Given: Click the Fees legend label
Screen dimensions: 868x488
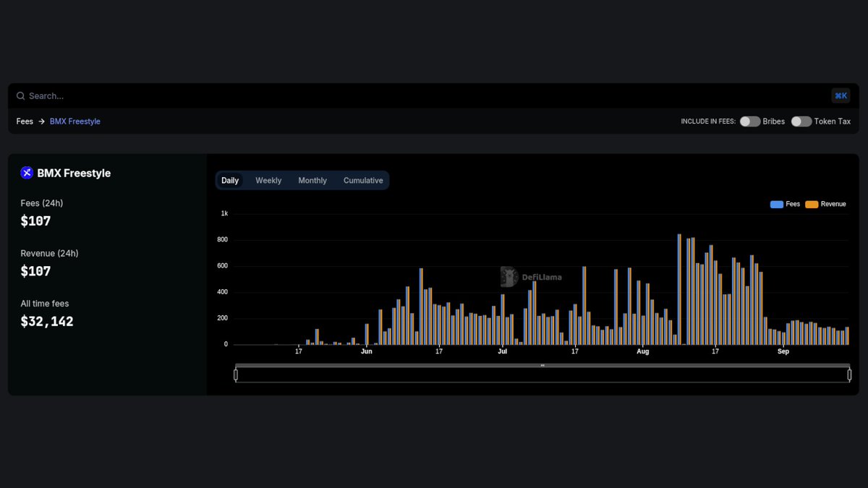Looking at the screenshot, I should tap(793, 205).
